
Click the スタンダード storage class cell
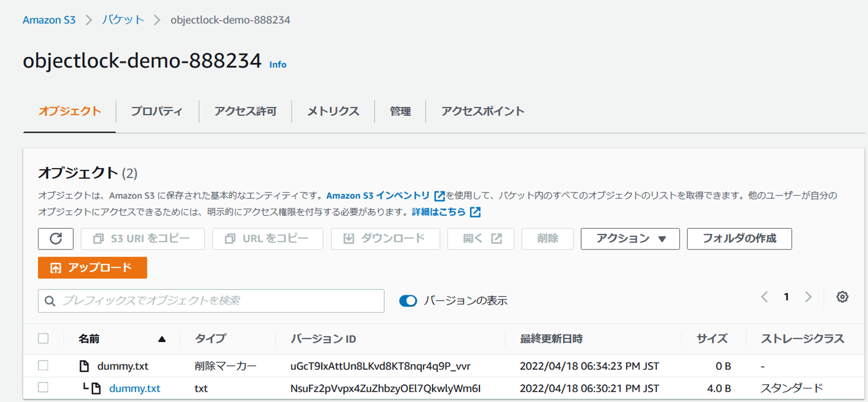click(792, 388)
